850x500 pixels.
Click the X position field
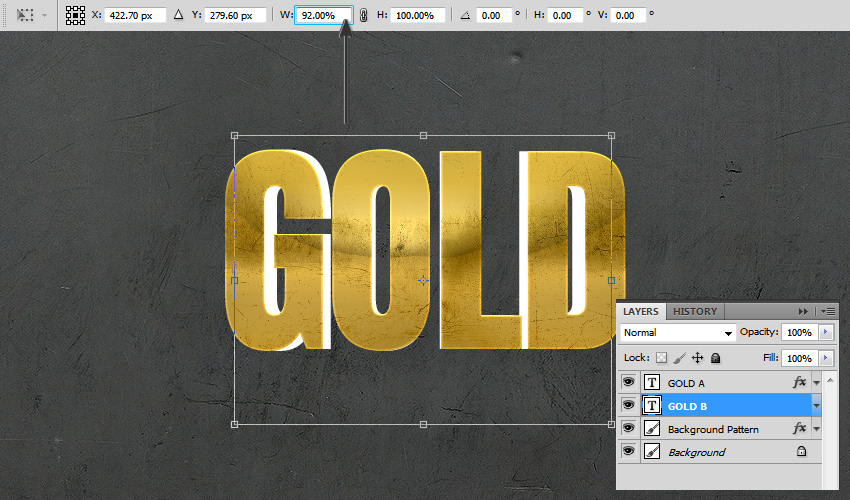pos(135,15)
